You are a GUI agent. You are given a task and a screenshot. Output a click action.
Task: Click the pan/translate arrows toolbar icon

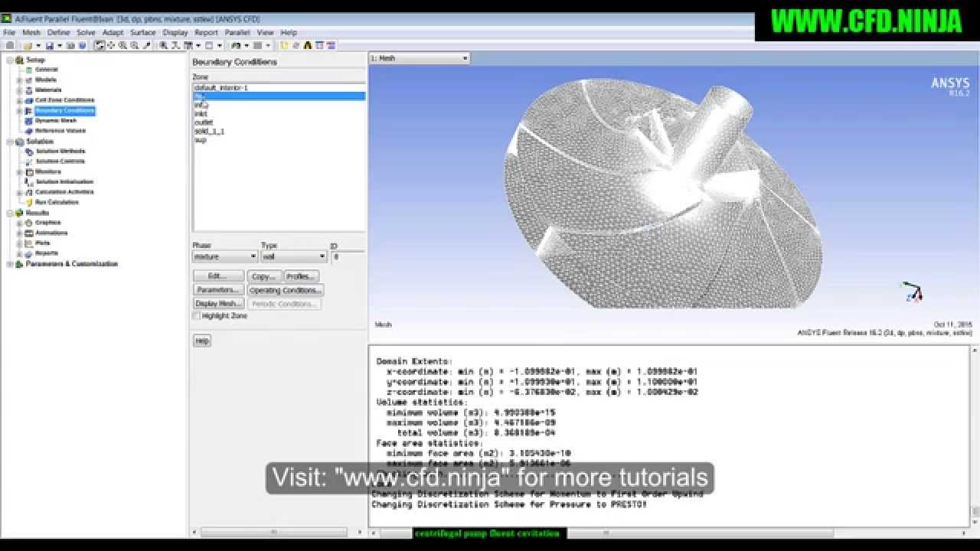(111, 46)
